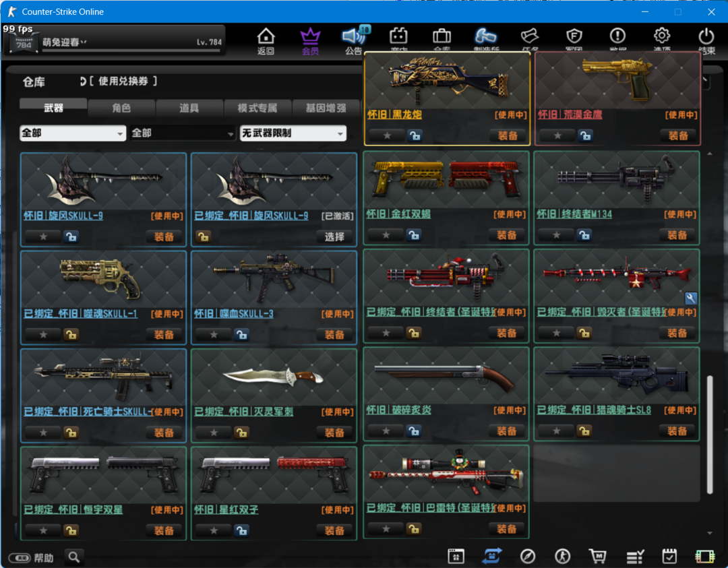Click 装备 for 怀旧|黑龙炮
The width and height of the screenshot is (728, 568).
(x=508, y=135)
